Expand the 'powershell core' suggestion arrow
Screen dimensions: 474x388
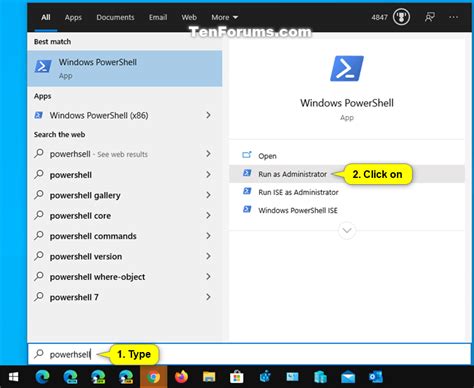point(208,215)
